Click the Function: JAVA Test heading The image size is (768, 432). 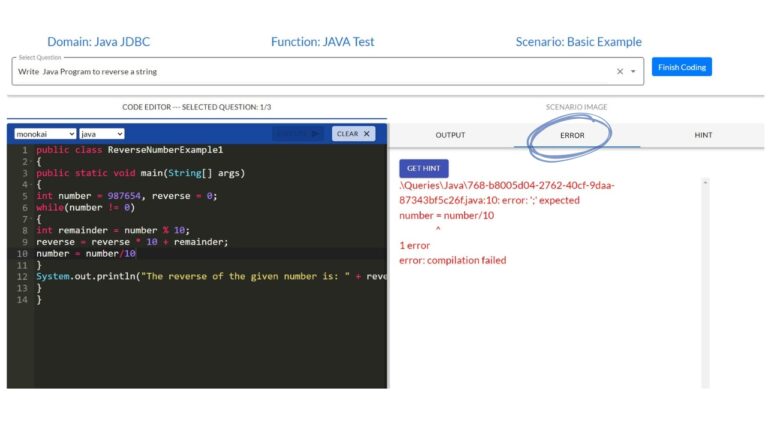pyautogui.click(x=322, y=42)
